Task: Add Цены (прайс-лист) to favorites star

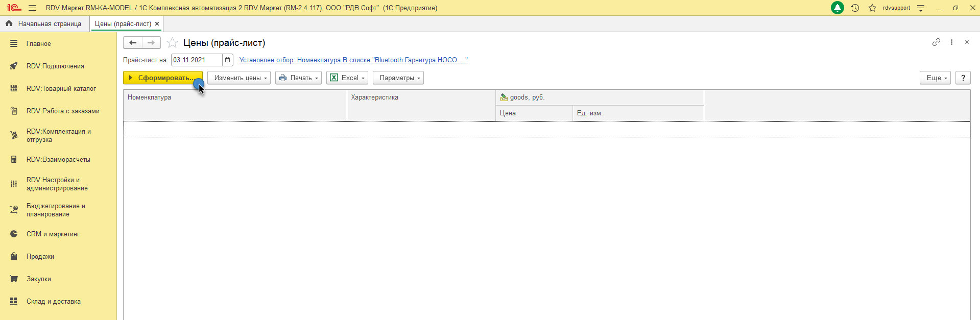Action: (173, 43)
